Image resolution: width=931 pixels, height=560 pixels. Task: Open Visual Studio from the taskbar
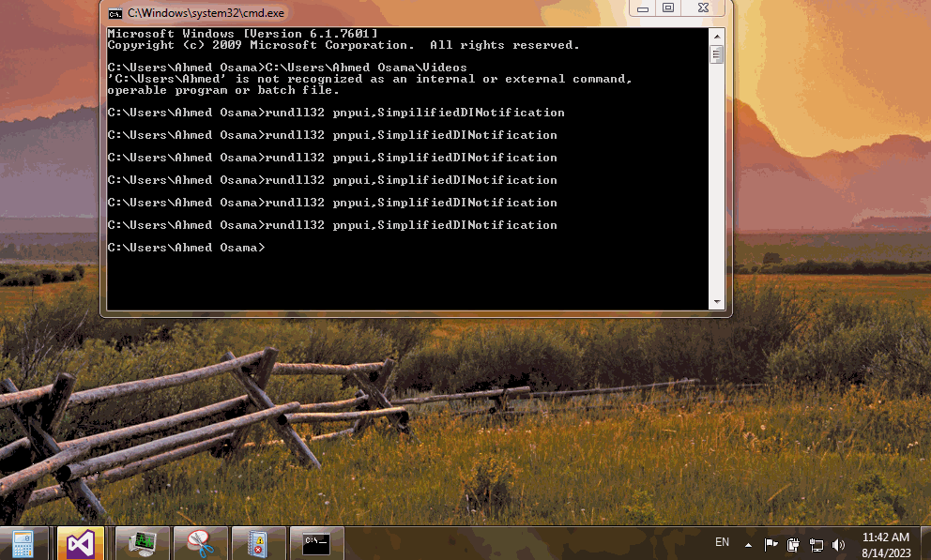click(x=81, y=542)
